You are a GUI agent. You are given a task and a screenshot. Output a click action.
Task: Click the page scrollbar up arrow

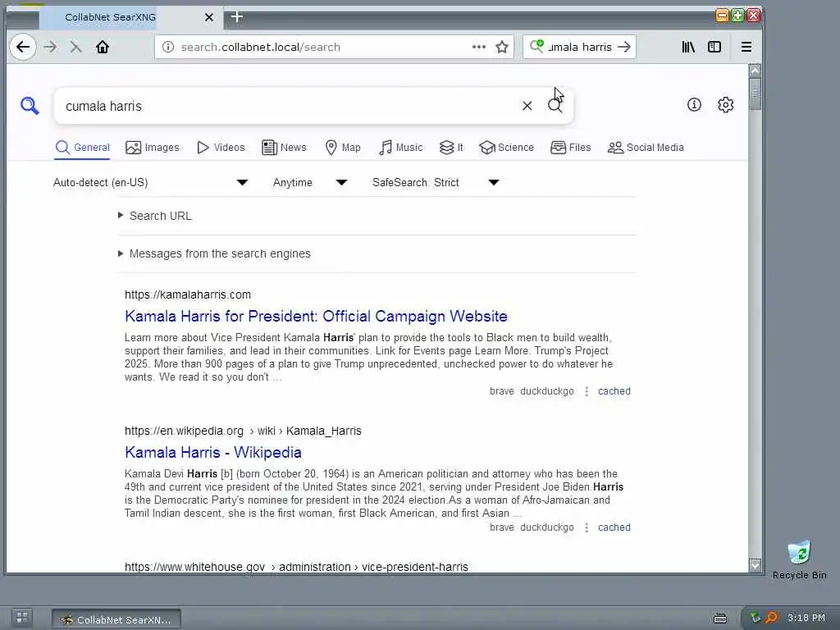point(755,71)
